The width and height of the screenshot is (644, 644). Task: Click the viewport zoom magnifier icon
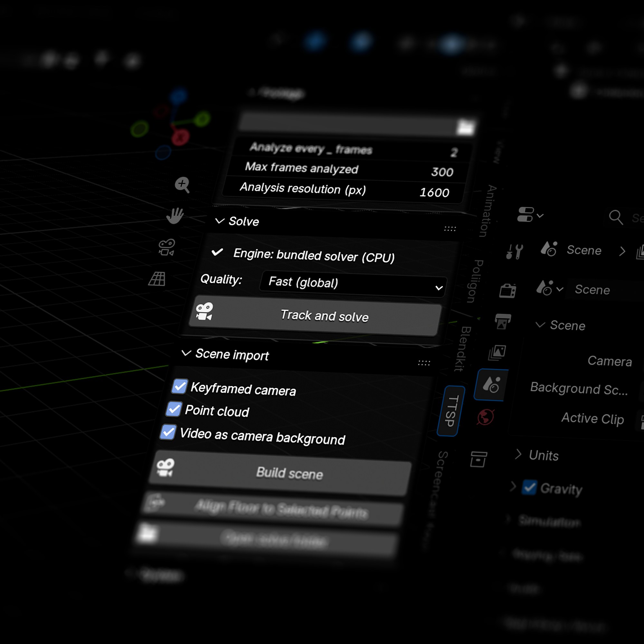182,185
